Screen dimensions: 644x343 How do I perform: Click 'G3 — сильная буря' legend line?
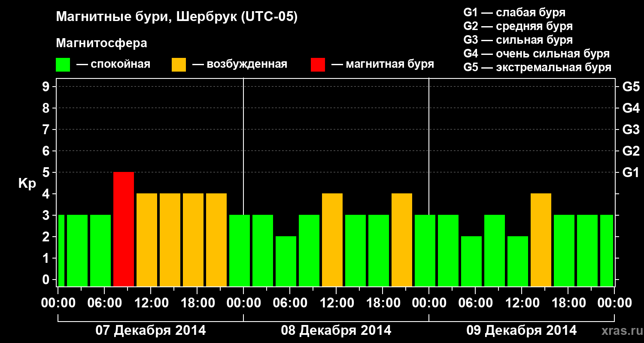518,40
